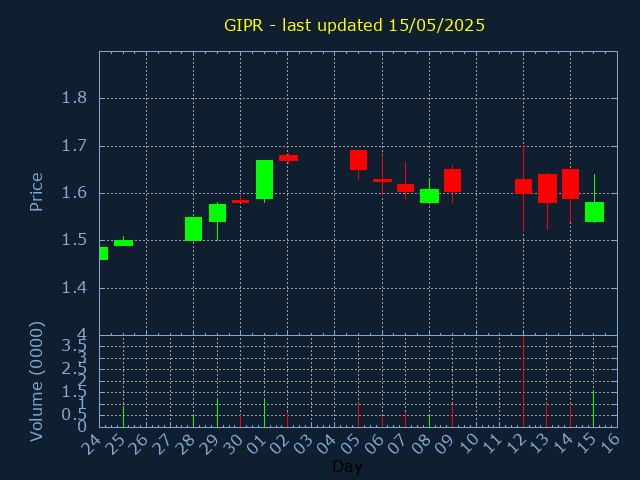Click the Day axis label

(347, 466)
